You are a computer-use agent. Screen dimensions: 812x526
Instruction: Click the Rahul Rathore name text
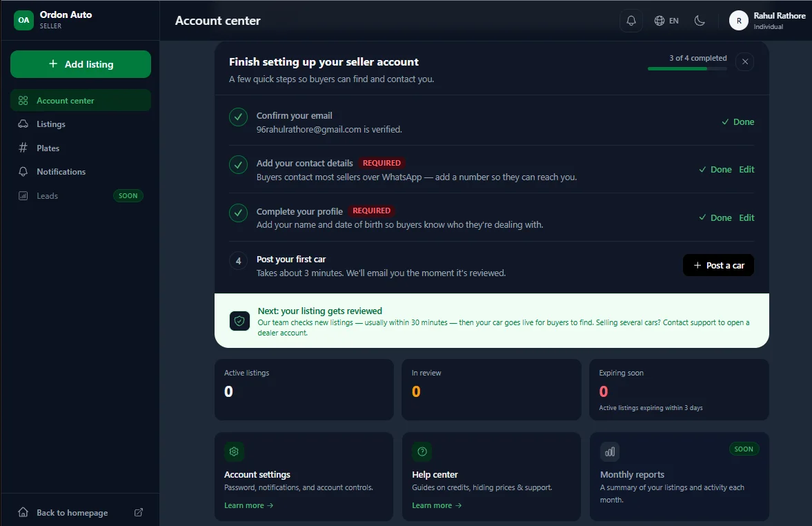pyautogui.click(x=780, y=16)
